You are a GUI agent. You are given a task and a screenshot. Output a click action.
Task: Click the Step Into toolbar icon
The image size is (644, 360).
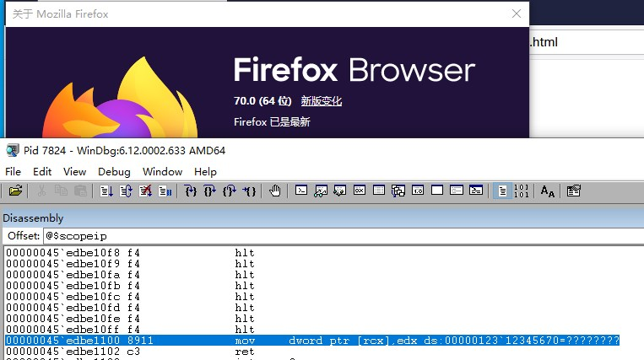(191, 191)
